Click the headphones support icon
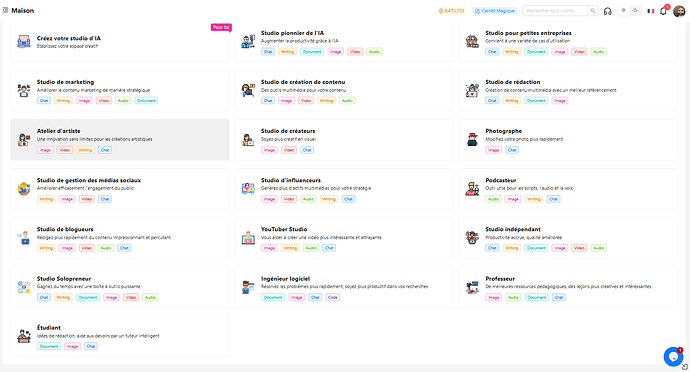690x372 pixels. pos(608,11)
